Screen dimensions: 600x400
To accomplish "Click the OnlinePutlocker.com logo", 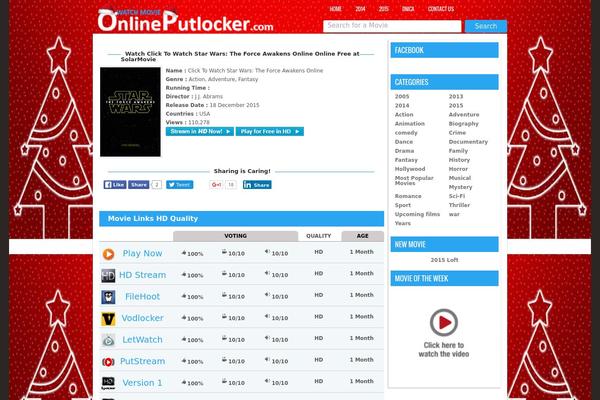I will click(186, 20).
